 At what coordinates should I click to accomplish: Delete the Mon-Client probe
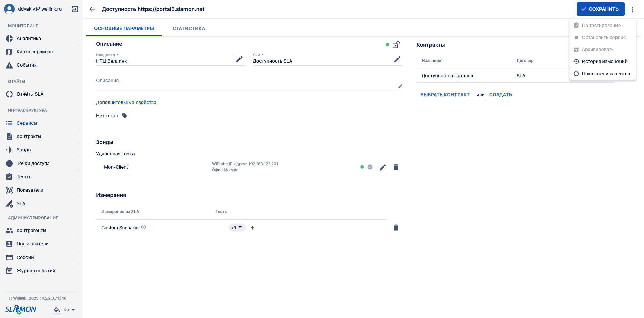click(396, 167)
